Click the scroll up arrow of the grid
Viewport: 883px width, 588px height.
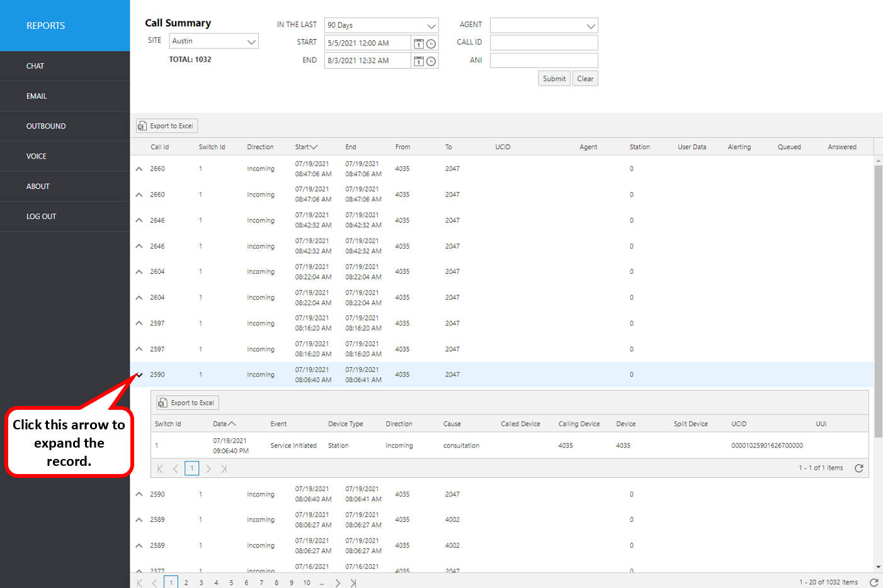pos(878,161)
